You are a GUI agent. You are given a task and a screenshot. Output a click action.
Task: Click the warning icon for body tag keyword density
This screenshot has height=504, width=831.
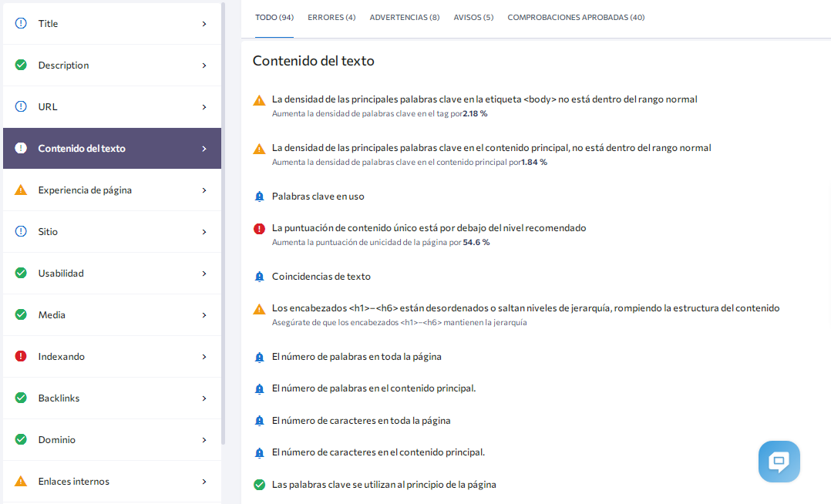coord(259,100)
